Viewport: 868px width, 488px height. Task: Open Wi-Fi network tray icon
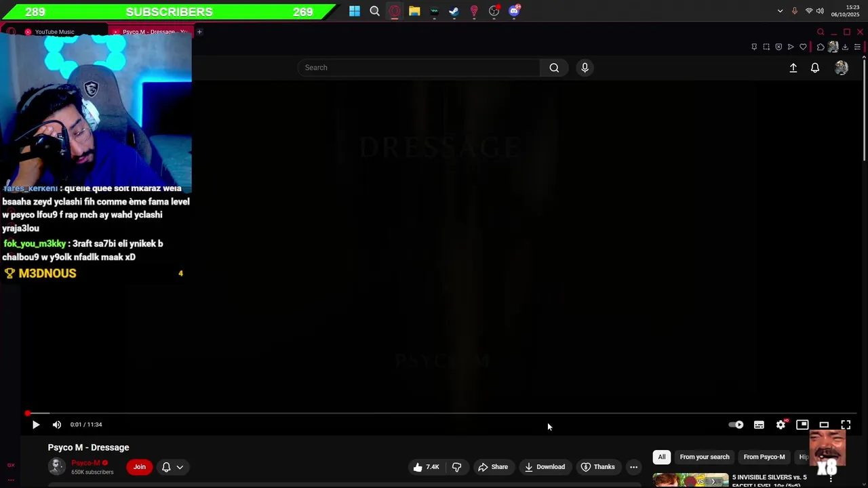[809, 11]
